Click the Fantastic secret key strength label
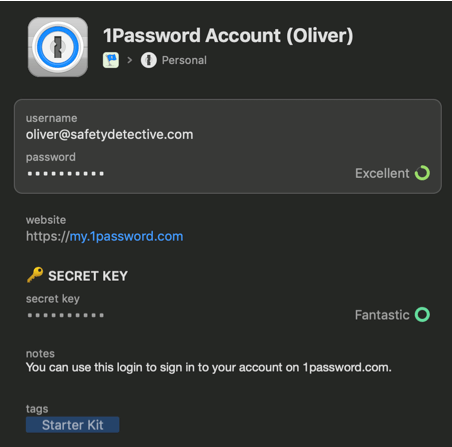The image size is (452, 447). coord(382,315)
